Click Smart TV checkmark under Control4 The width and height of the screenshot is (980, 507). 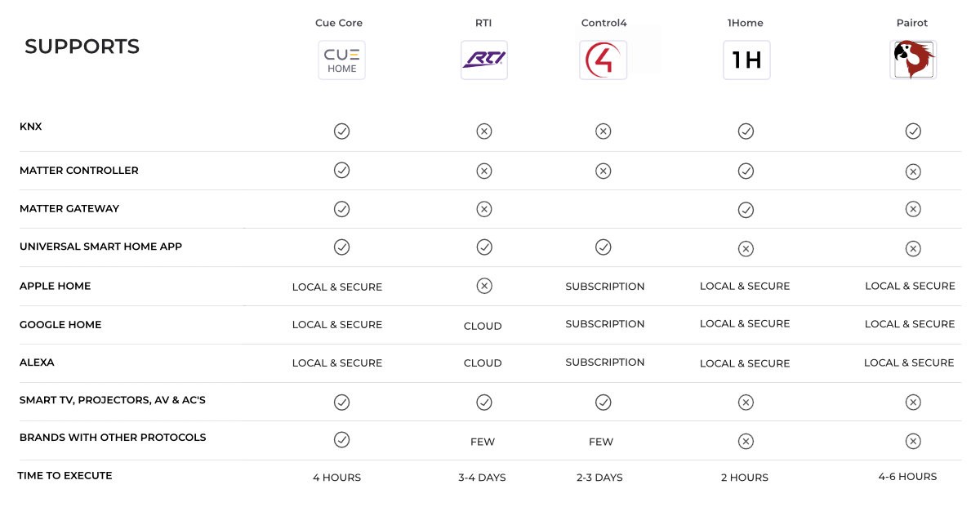pos(603,402)
